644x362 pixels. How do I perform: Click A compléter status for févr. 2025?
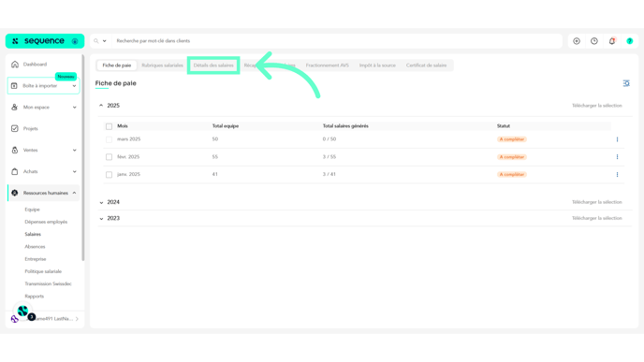coord(512,157)
